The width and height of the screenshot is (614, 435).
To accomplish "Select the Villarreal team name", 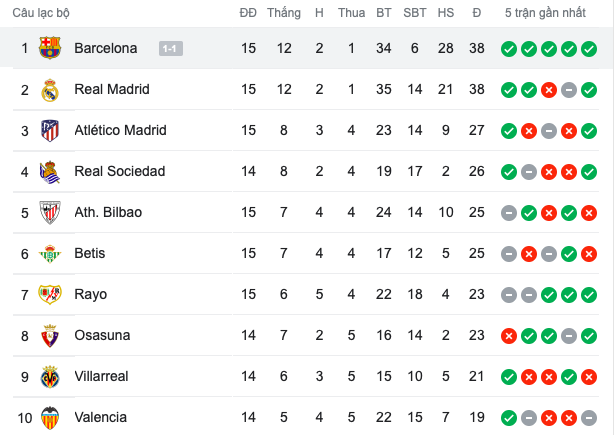I will pos(101,376).
